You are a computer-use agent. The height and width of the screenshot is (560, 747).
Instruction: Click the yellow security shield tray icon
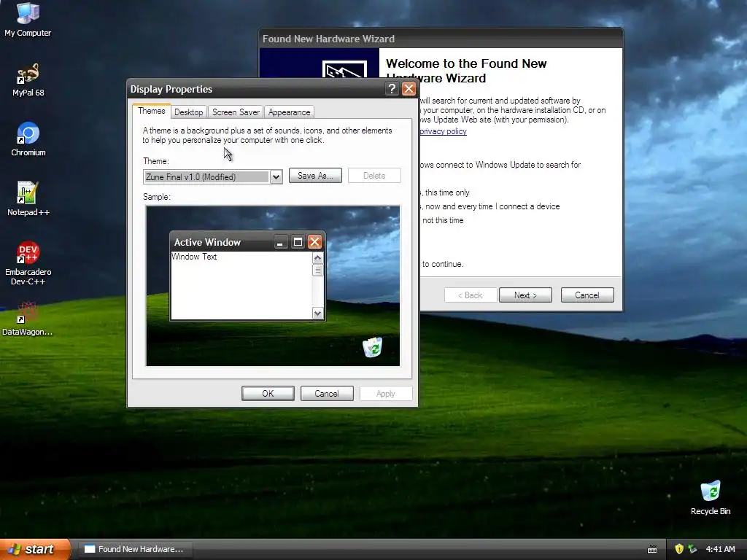pos(679,549)
